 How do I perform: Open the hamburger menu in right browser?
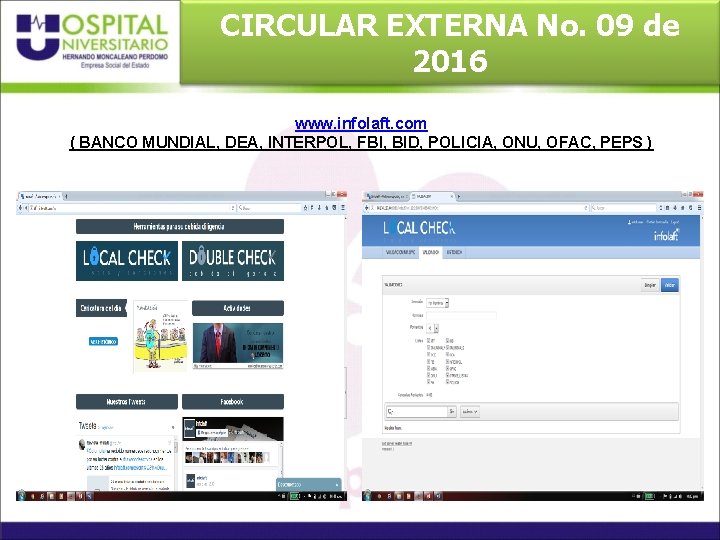(698, 208)
